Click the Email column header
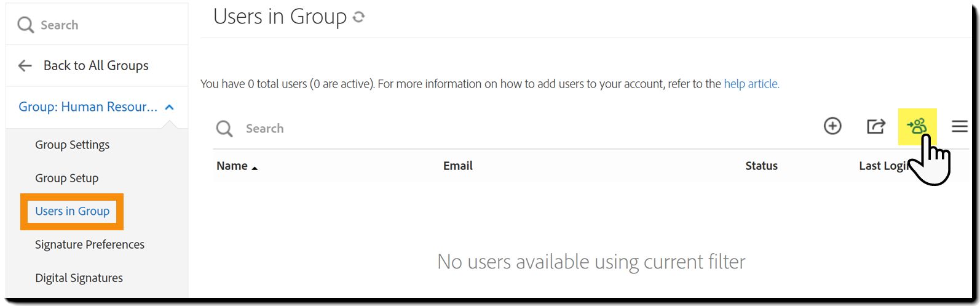This screenshot has height=306, width=980. (458, 166)
